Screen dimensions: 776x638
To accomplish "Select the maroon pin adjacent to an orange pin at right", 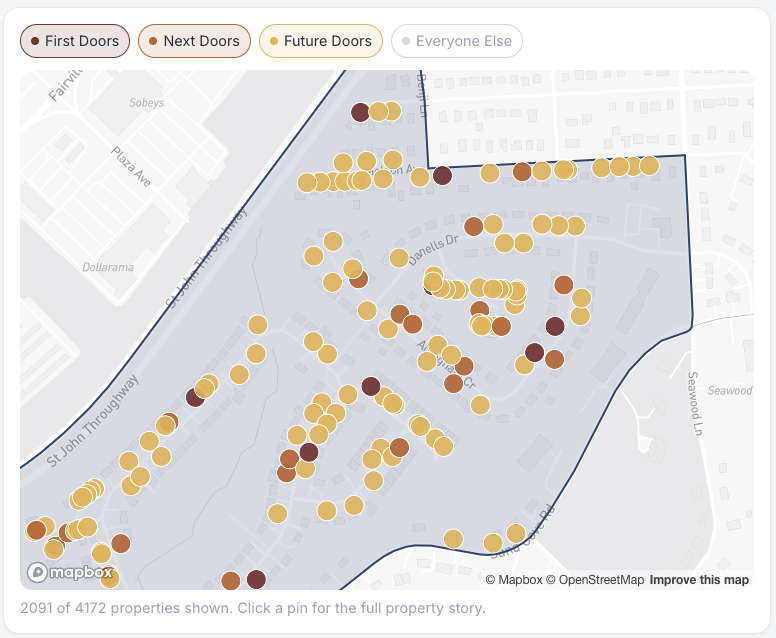I will point(534,352).
